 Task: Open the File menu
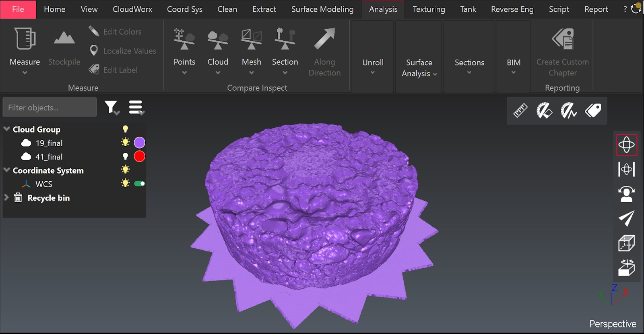tap(18, 9)
